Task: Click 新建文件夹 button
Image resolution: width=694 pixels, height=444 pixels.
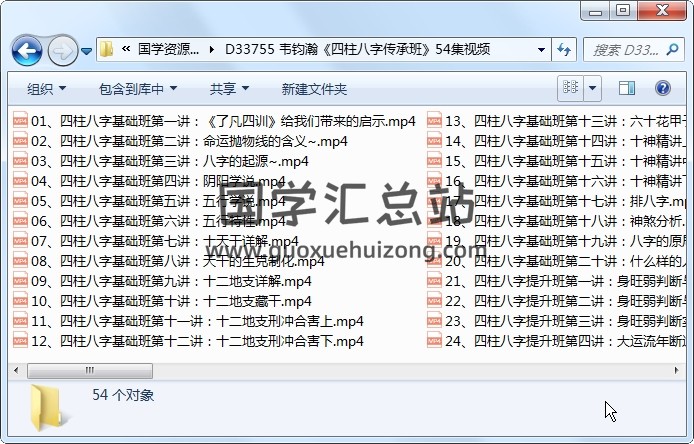Action: pos(314,89)
